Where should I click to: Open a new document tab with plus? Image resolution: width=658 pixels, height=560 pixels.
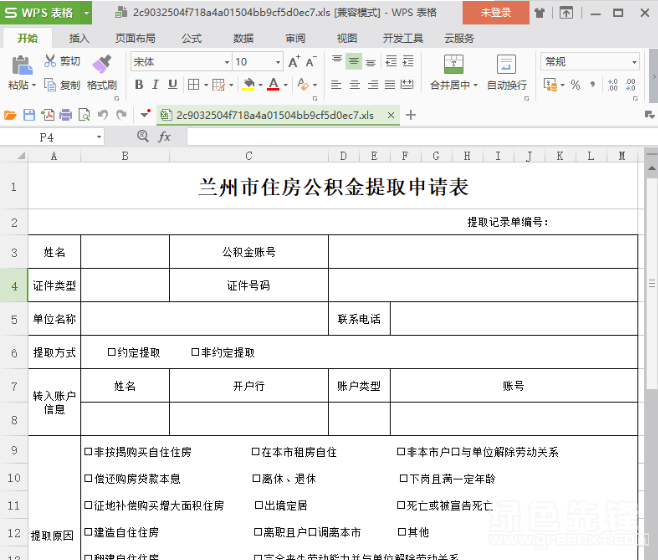[411, 115]
